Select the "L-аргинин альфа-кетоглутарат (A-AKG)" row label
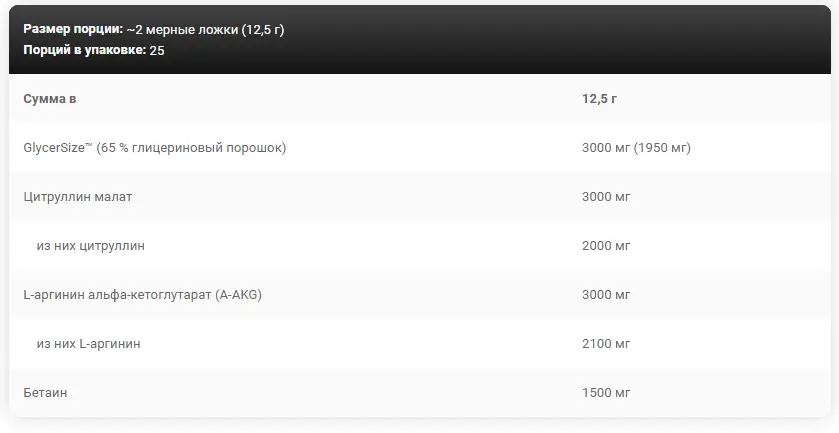Viewport: 839px width, 433px height. (141, 295)
